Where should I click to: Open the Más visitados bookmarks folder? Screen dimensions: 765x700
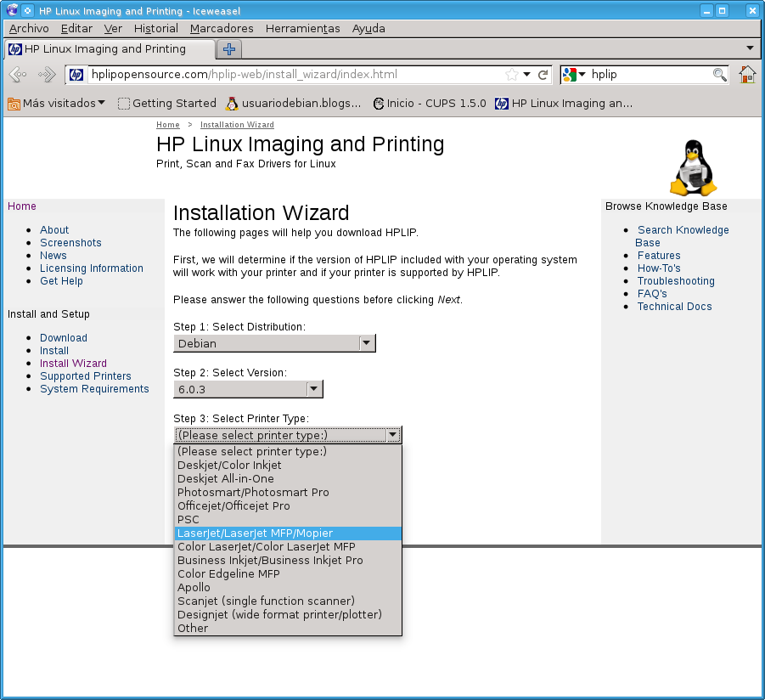coord(56,103)
